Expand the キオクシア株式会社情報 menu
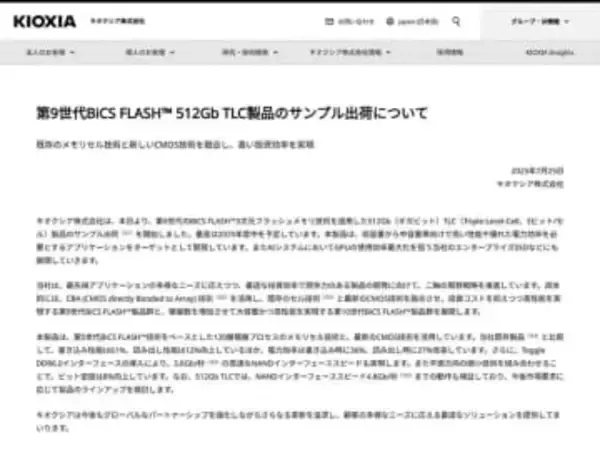The width and height of the screenshot is (600, 450). point(350,52)
